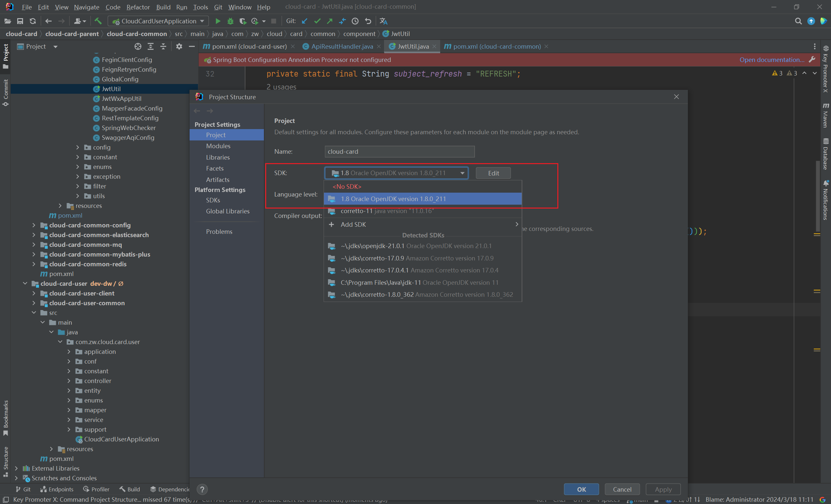Select corretto-11 SDK from list

[423, 211]
